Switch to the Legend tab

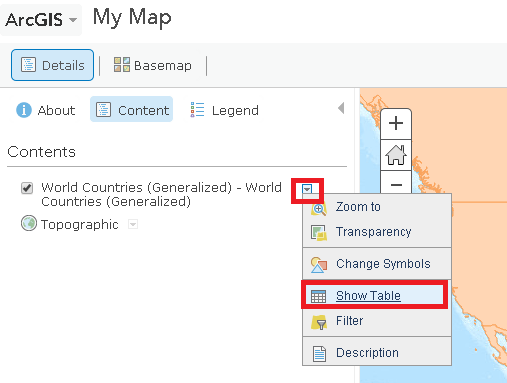225,110
